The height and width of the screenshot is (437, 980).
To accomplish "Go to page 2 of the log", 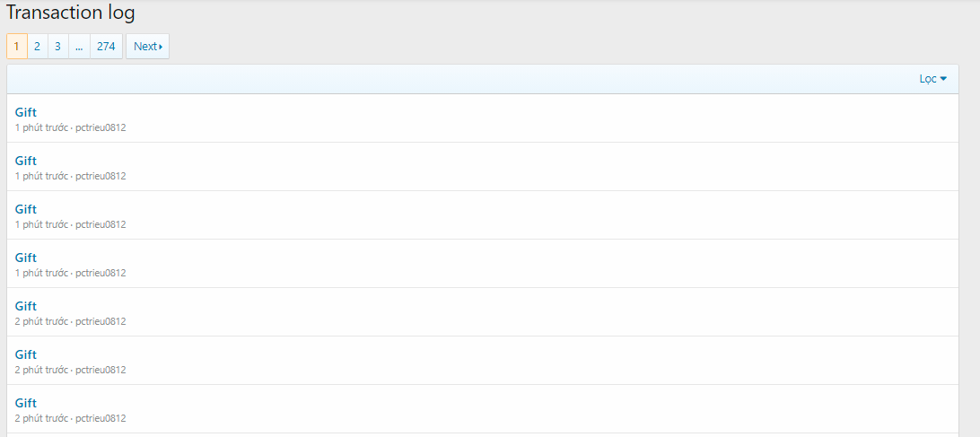I will 37,47.
